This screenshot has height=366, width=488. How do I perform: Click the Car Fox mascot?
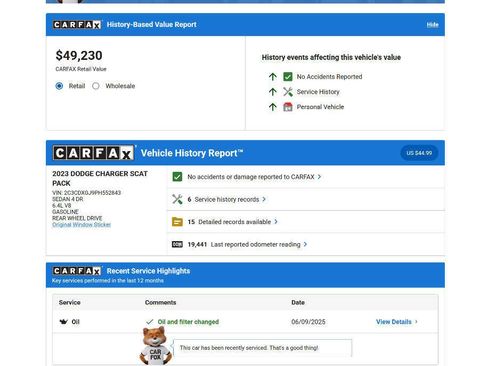[155, 345]
